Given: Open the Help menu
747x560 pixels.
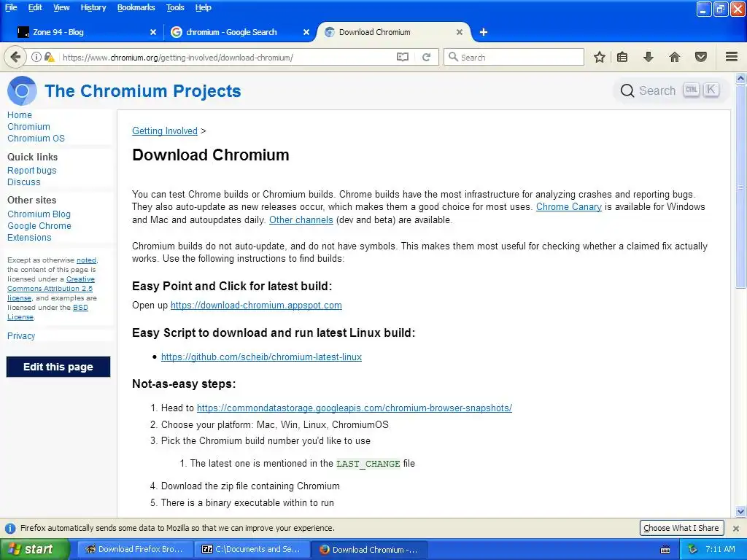Looking at the screenshot, I should [204, 7].
